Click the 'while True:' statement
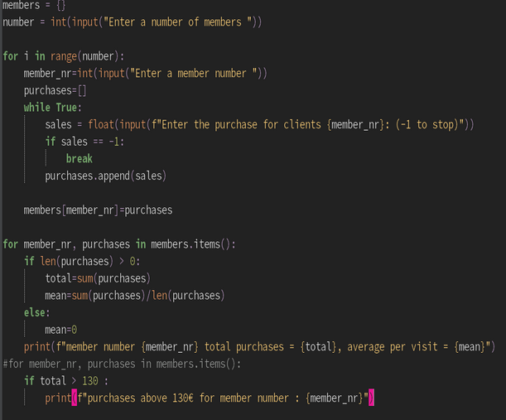This screenshot has width=506, height=420. [x=53, y=108]
